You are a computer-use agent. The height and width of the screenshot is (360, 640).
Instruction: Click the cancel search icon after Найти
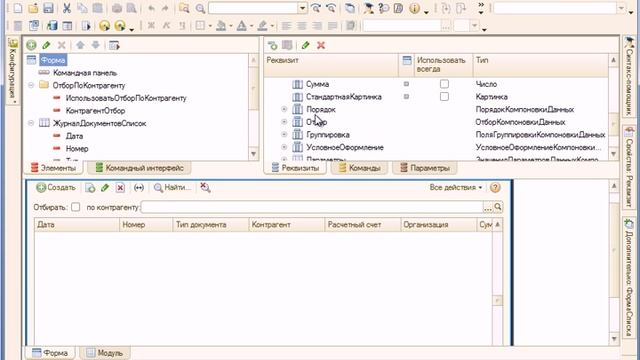coord(205,188)
